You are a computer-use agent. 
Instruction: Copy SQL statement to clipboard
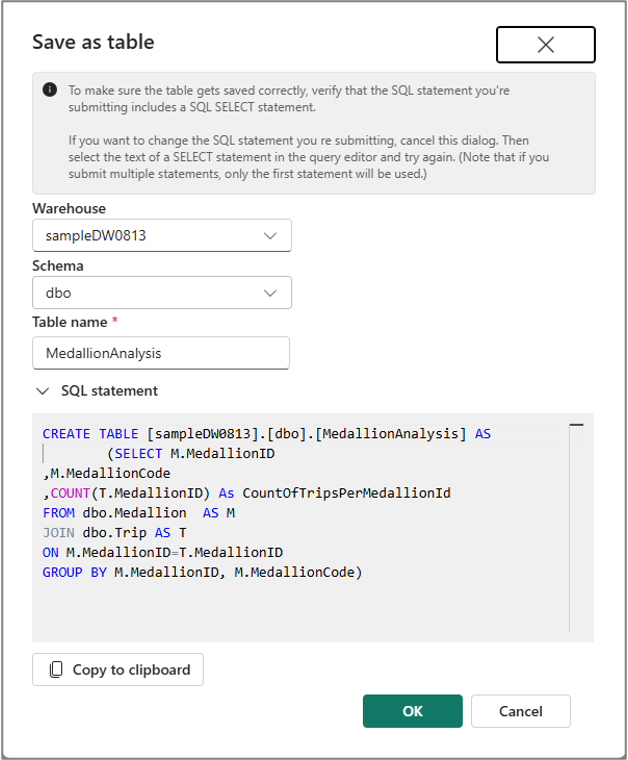pyautogui.click(x=118, y=670)
